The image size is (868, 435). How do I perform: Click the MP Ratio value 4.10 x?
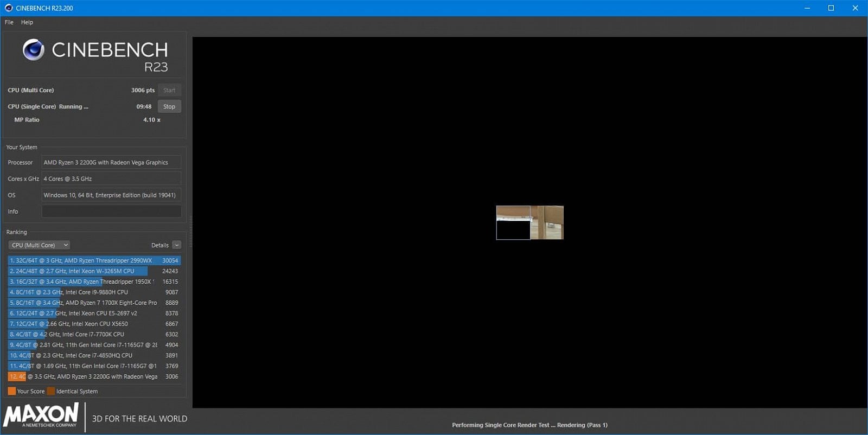pos(152,120)
